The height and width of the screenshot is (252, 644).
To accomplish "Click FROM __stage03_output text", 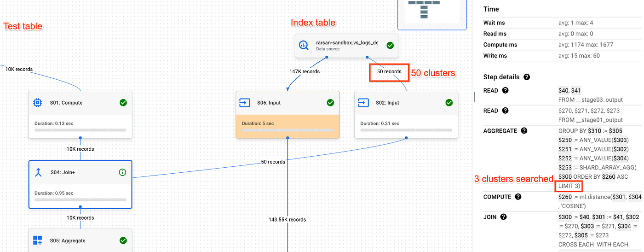I will 591,100.
